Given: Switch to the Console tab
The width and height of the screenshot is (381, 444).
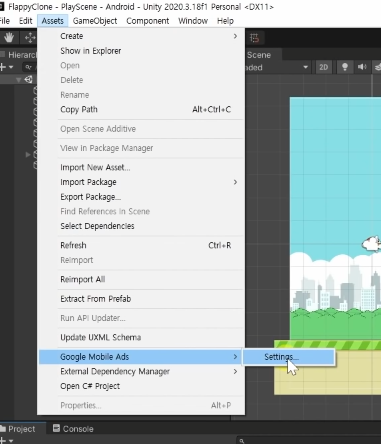Looking at the screenshot, I should (x=73, y=429).
